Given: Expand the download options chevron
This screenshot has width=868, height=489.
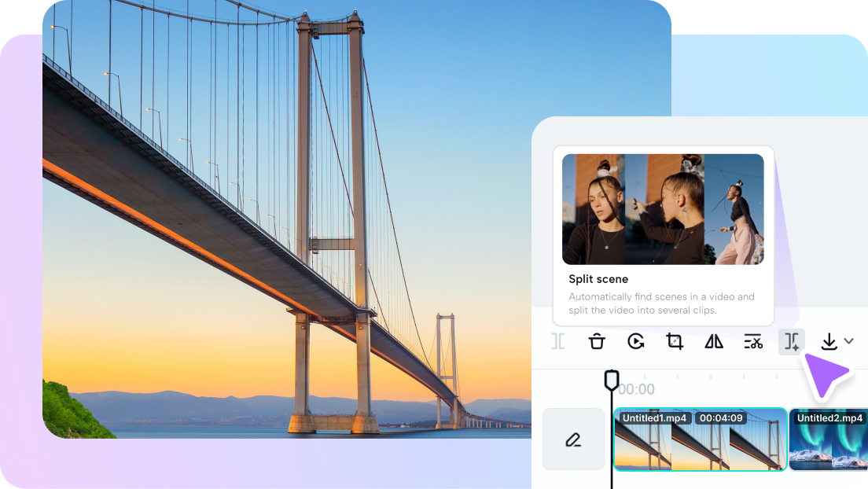Looking at the screenshot, I should tap(848, 340).
